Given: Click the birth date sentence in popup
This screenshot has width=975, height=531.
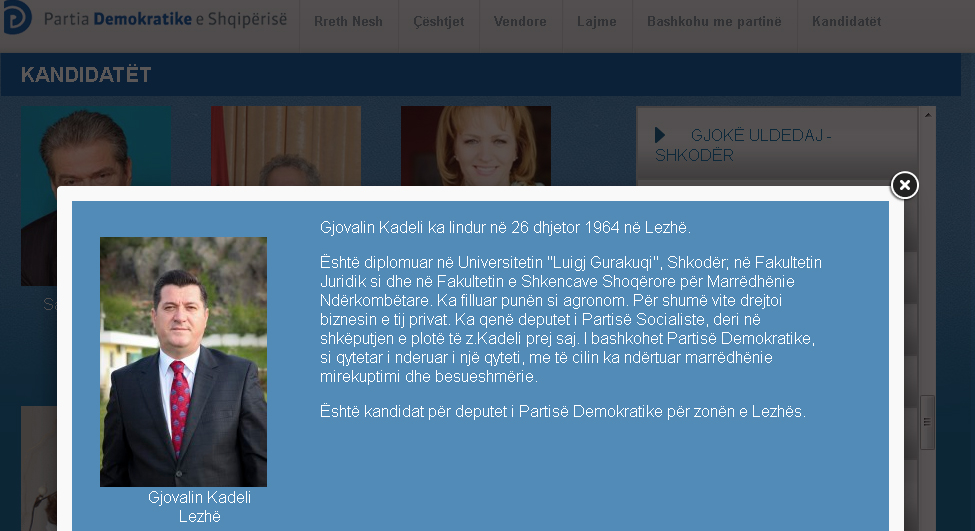Looking at the screenshot, I should click(x=505, y=228).
